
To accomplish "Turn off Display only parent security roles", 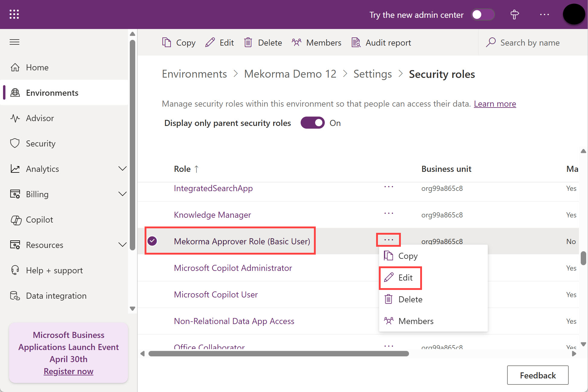I will [x=312, y=123].
